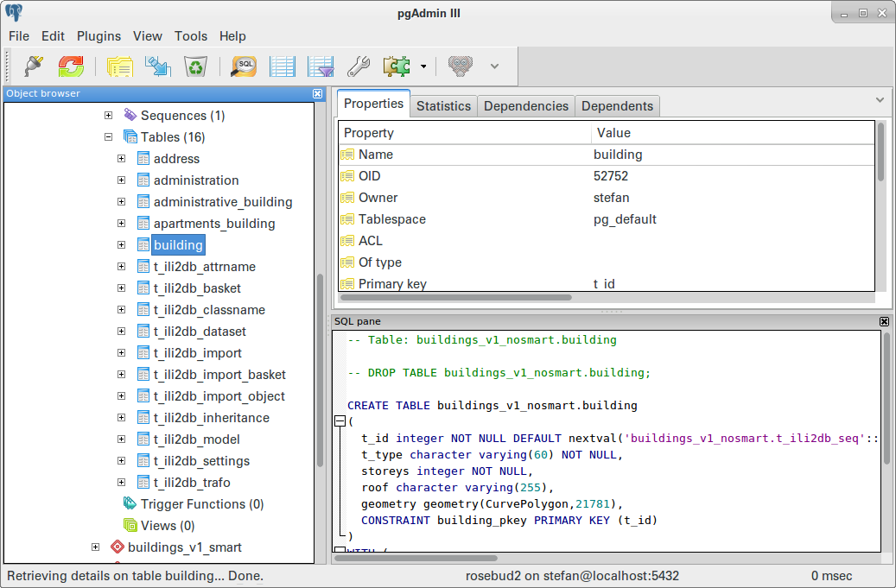This screenshot has width=896, height=588.
Task: Open the Edit menu
Action: click(53, 36)
